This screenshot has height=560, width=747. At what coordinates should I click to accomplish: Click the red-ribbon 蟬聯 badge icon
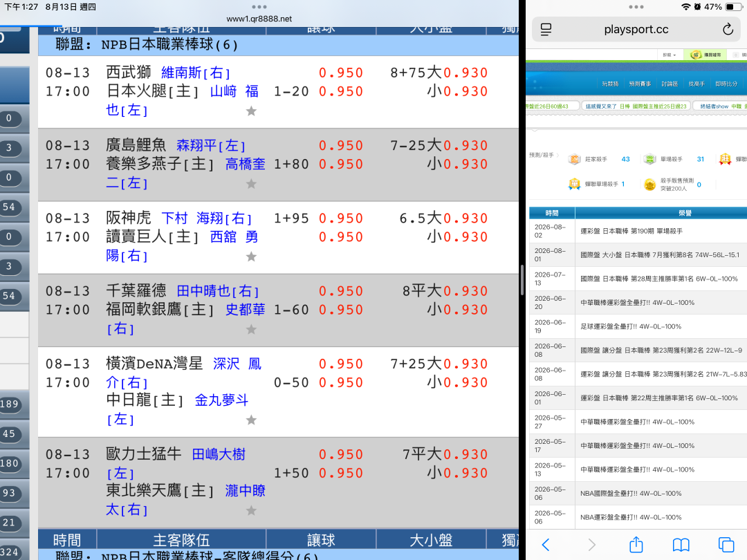click(725, 159)
